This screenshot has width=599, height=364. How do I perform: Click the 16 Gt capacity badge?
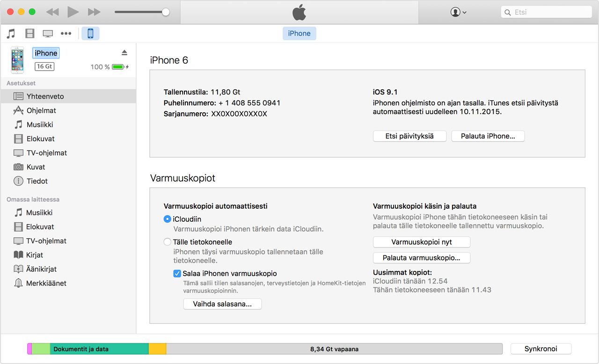pos(44,66)
